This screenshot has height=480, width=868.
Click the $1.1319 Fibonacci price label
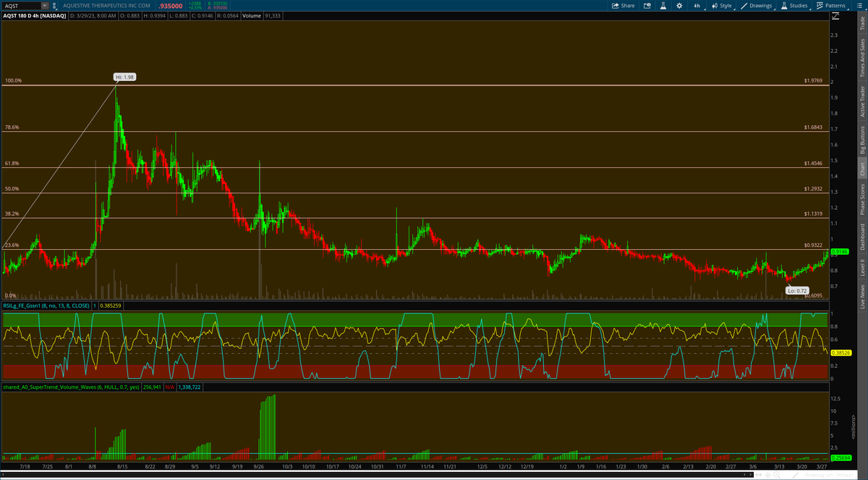tap(813, 214)
